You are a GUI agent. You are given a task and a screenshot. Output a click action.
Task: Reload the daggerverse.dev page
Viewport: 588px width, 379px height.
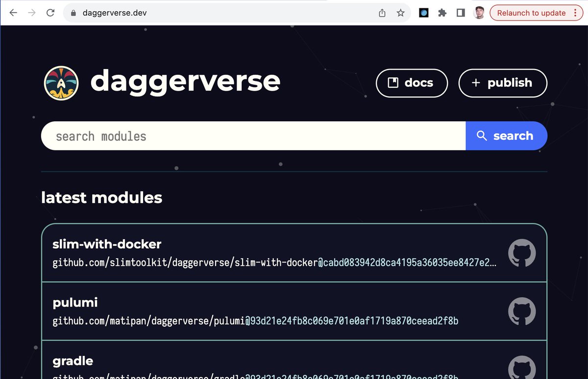[50, 13]
